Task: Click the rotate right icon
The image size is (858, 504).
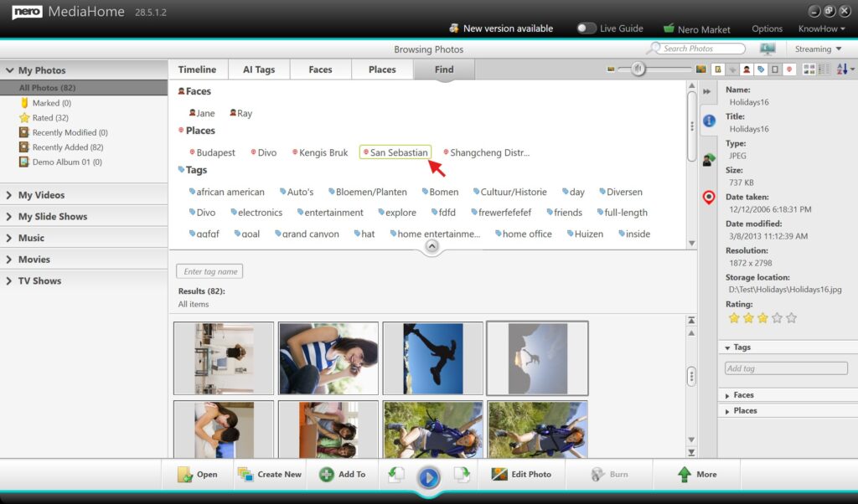Action: 462,475
